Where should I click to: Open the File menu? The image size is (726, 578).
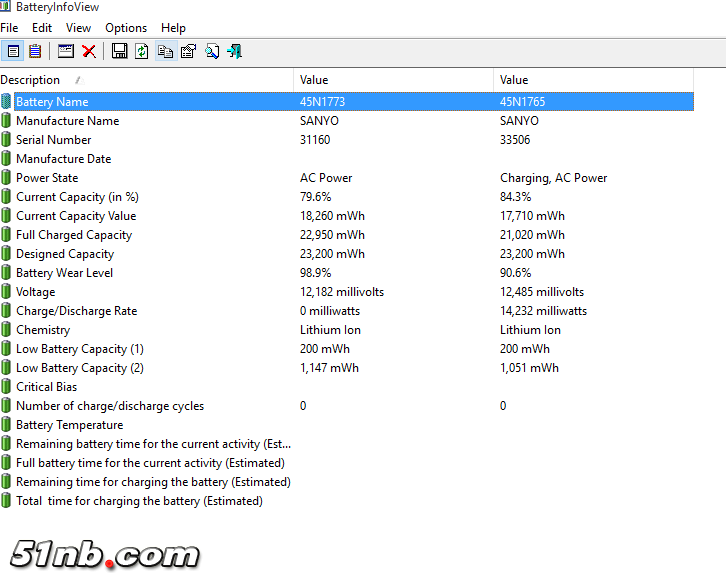(x=9, y=28)
